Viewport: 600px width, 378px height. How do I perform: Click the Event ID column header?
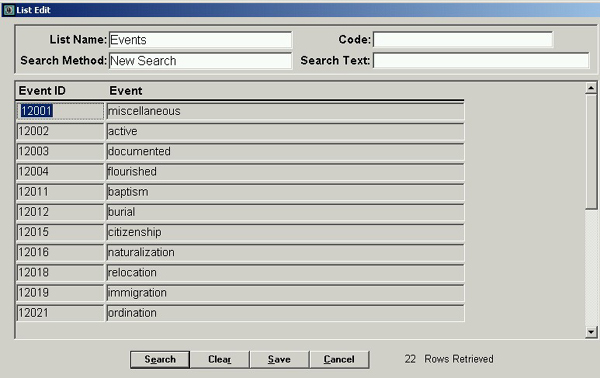tap(42, 91)
